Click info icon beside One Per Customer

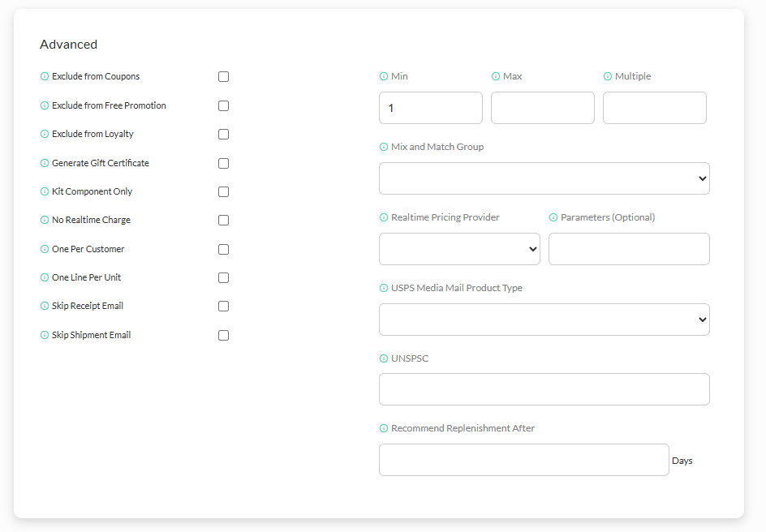tap(45, 249)
